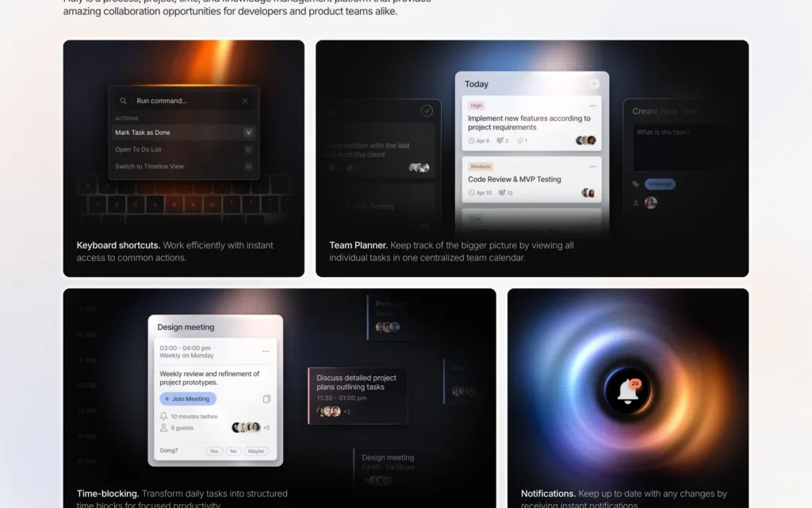Click the Today column heading
The width and height of the screenshot is (812, 508).
point(477,84)
